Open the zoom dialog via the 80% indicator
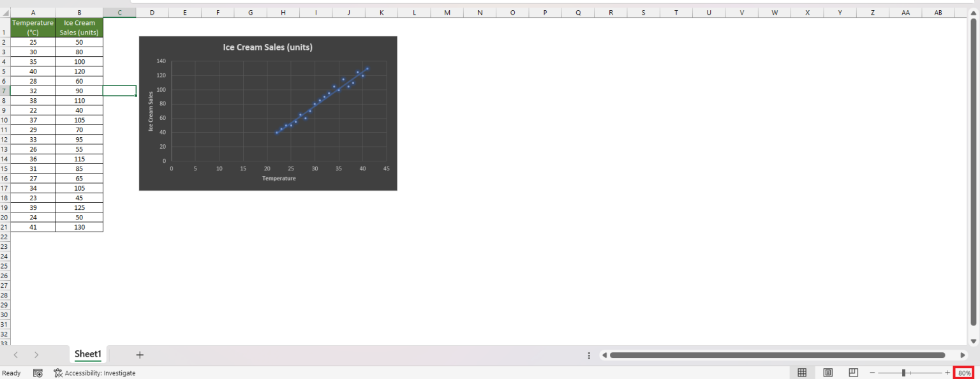 pyautogui.click(x=965, y=373)
